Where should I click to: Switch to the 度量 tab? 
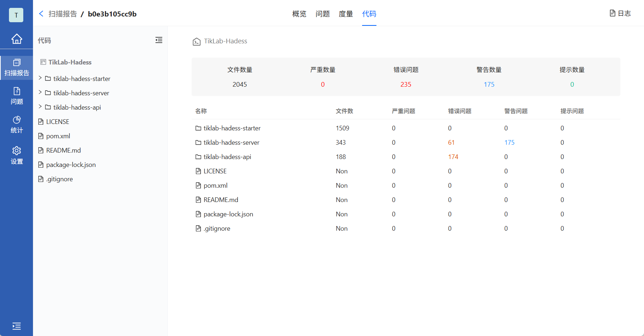pyautogui.click(x=346, y=14)
